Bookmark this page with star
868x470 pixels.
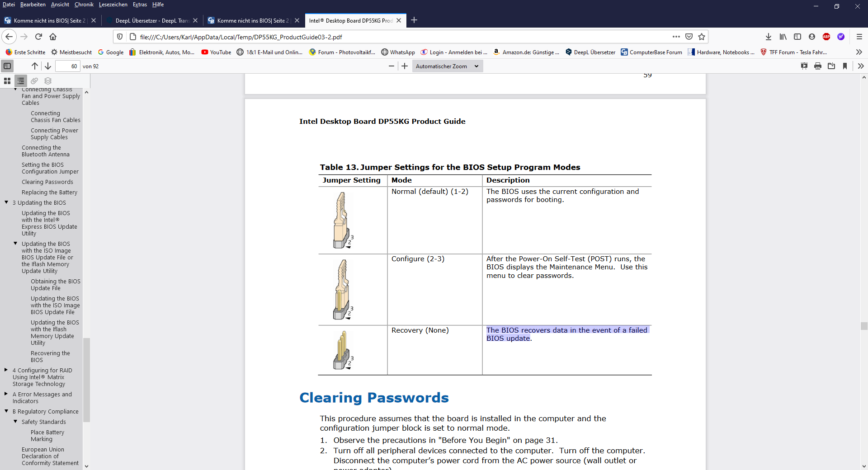tap(702, 37)
